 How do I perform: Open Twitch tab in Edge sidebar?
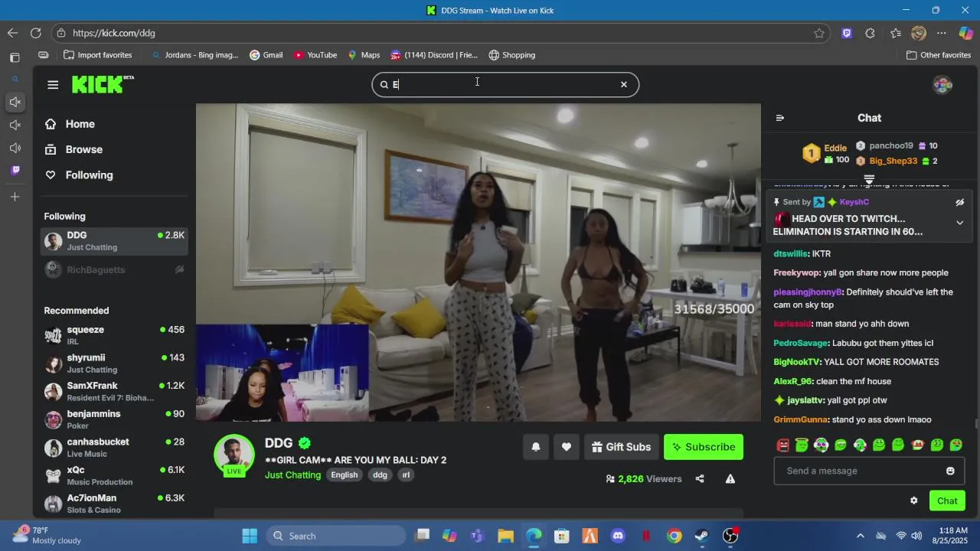coord(15,170)
